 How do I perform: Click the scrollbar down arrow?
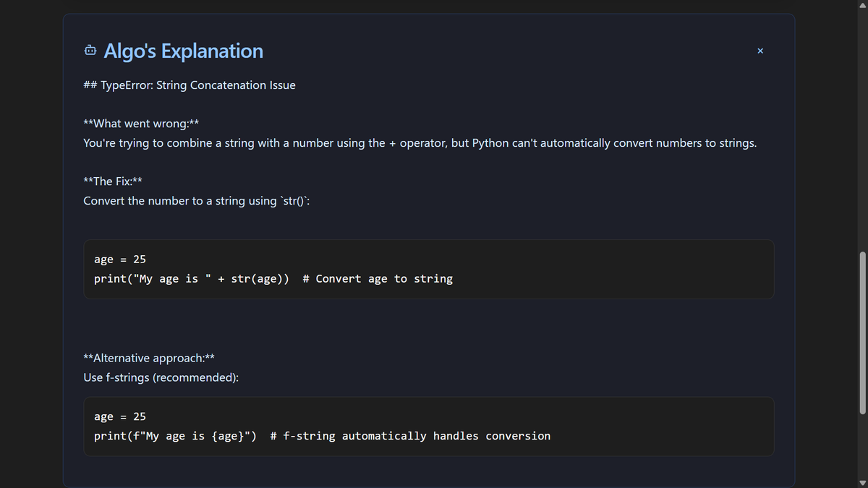(862, 482)
